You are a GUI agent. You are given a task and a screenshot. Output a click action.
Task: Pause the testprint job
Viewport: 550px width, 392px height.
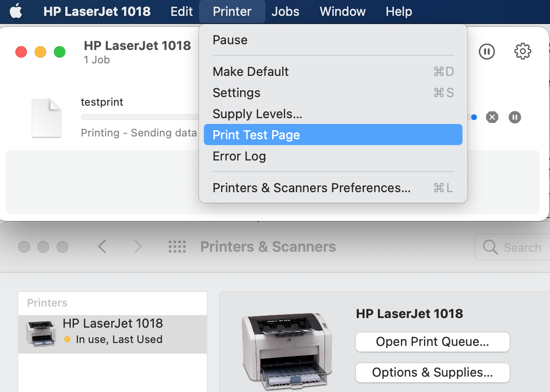(x=514, y=117)
